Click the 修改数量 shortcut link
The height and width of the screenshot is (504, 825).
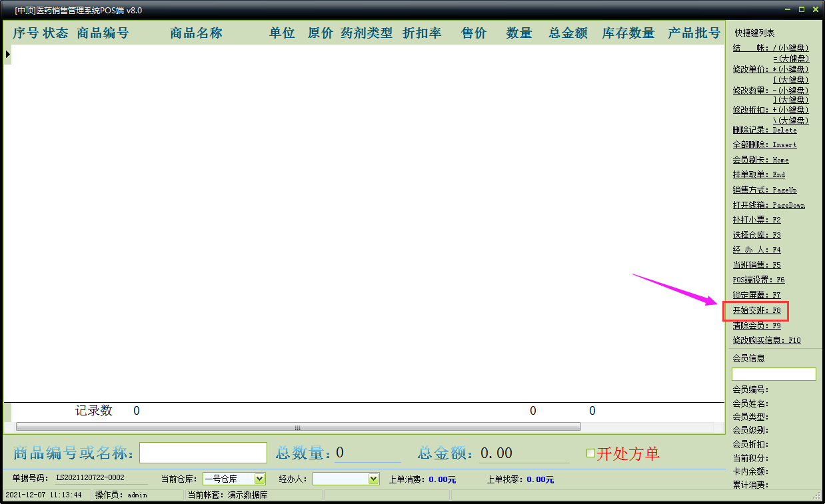[771, 91]
